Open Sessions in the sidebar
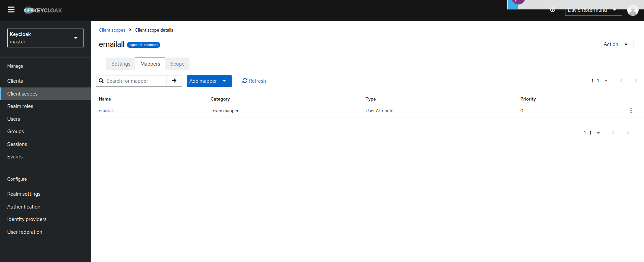 (x=45, y=144)
